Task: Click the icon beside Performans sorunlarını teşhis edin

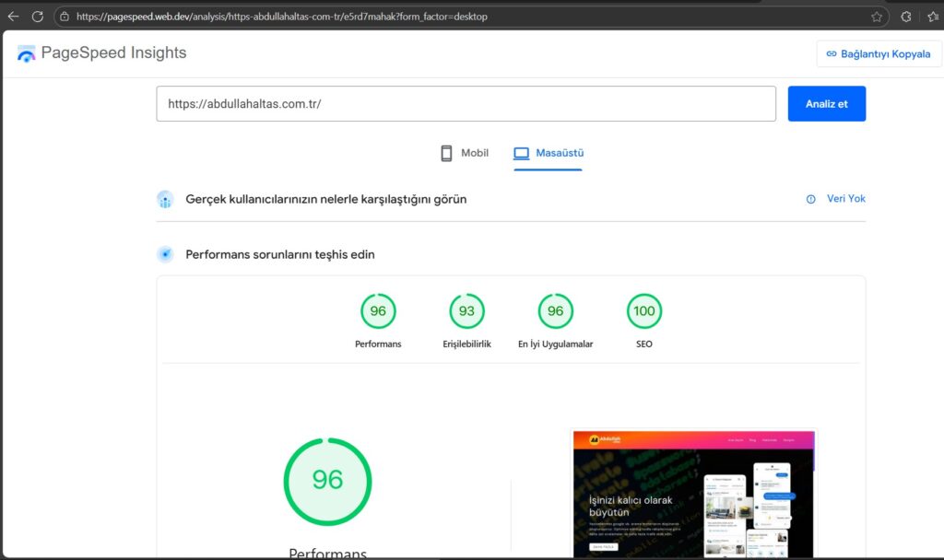Action: coord(165,254)
